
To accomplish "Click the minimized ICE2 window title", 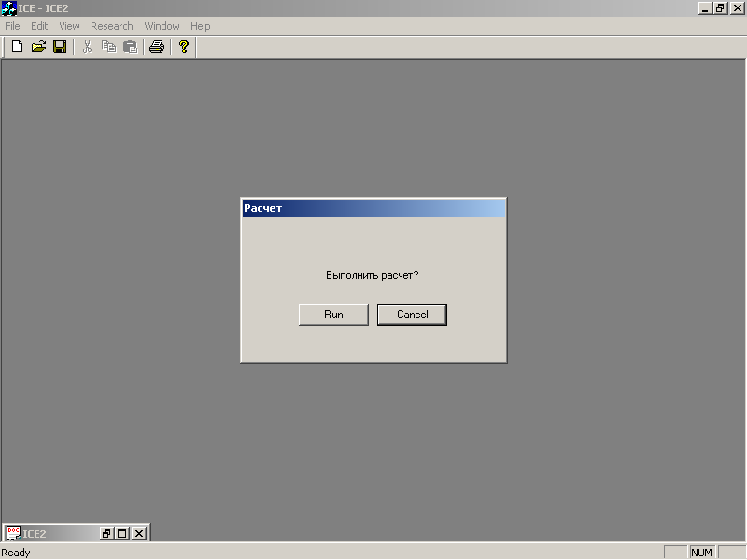I will [35, 534].
